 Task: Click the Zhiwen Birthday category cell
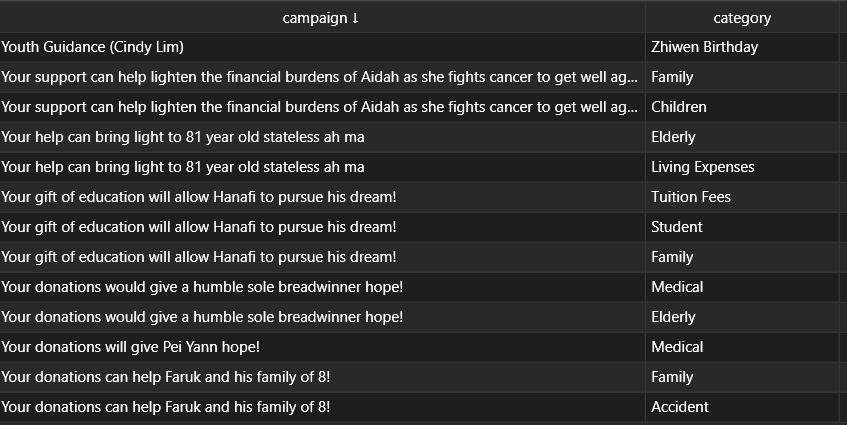[742, 47]
